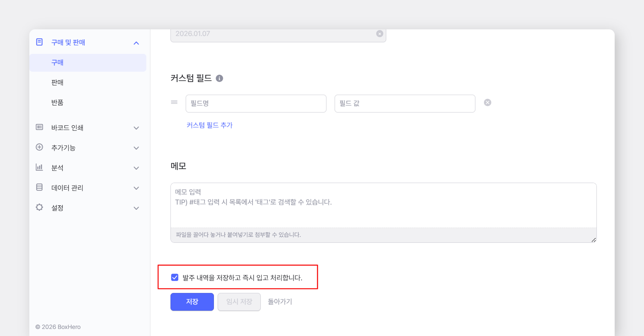Click the purchase and sales document icon
The image size is (644, 336).
[39, 42]
